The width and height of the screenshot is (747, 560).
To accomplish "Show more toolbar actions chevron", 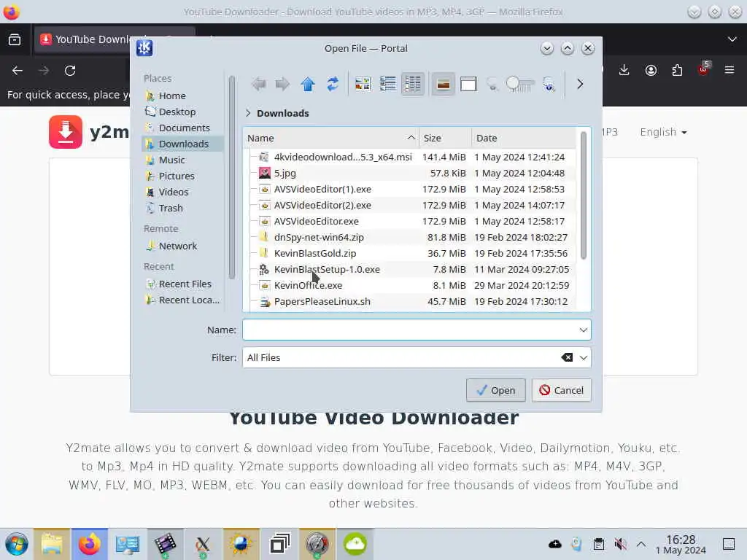I will point(580,85).
